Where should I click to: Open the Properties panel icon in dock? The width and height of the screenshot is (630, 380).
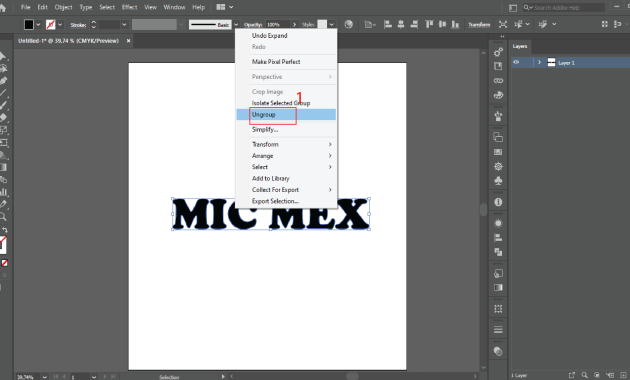[498, 52]
